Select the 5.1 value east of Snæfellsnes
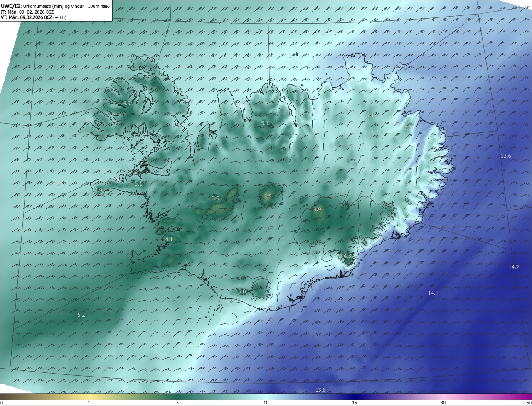The height and width of the screenshot is (406, 532). [x=138, y=183]
